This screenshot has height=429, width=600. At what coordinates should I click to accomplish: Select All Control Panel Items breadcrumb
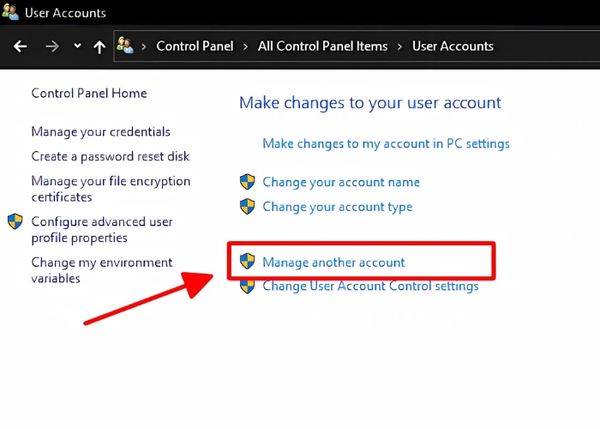(323, 46)
